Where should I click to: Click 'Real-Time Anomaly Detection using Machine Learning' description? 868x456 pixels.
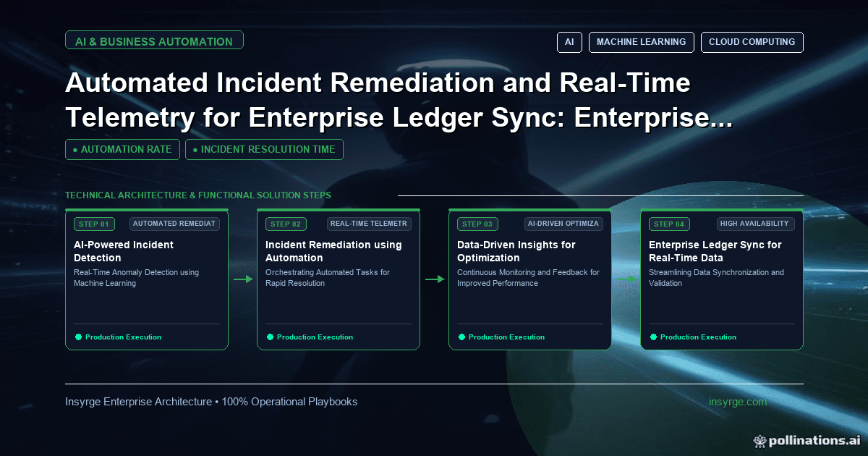coord(136,278)
